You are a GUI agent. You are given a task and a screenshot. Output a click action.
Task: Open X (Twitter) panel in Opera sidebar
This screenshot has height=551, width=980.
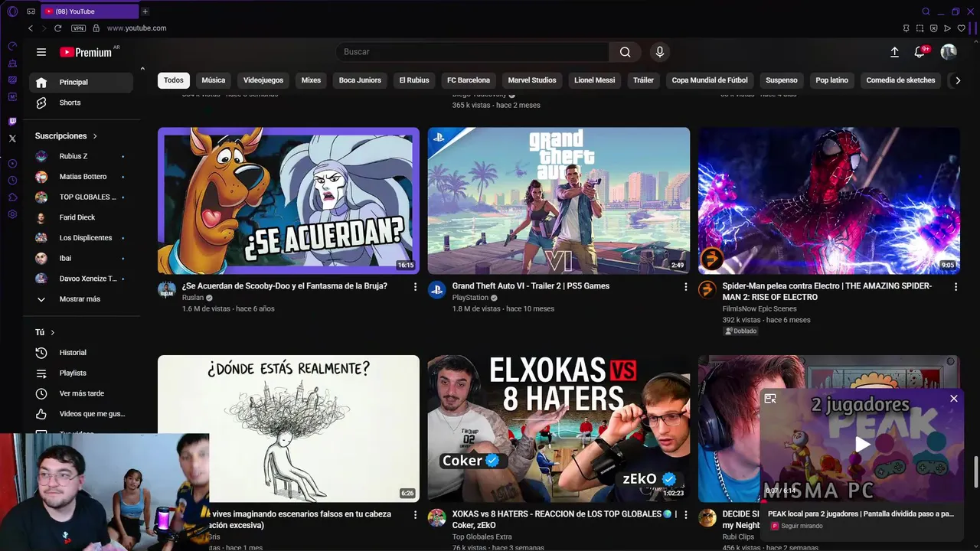click(12, 139)
